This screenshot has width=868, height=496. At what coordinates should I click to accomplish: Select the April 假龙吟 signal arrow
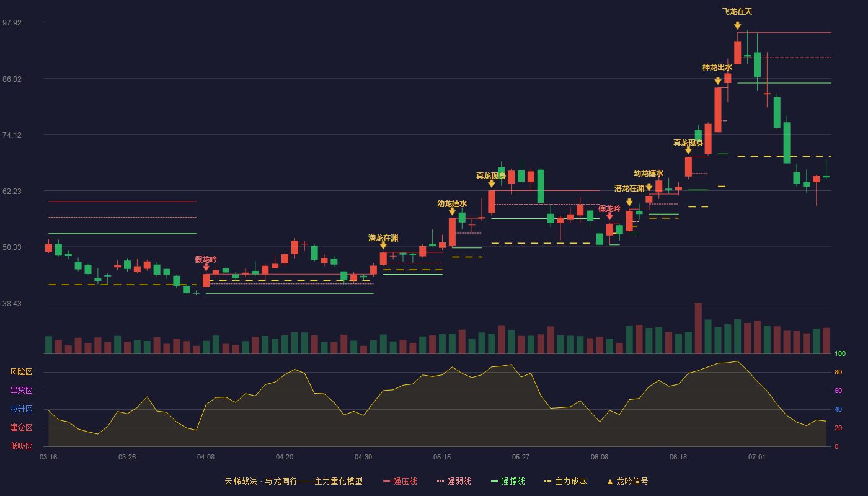206,267
